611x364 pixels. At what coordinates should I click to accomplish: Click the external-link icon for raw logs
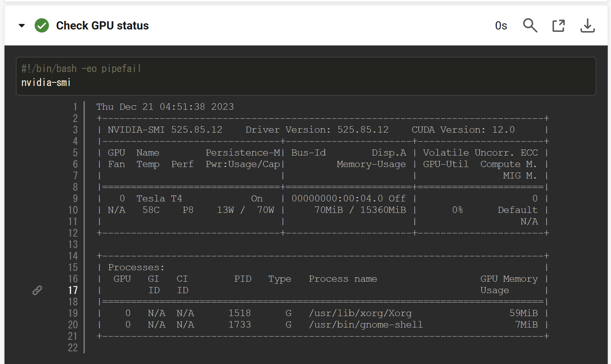click(x=559, y=25)
